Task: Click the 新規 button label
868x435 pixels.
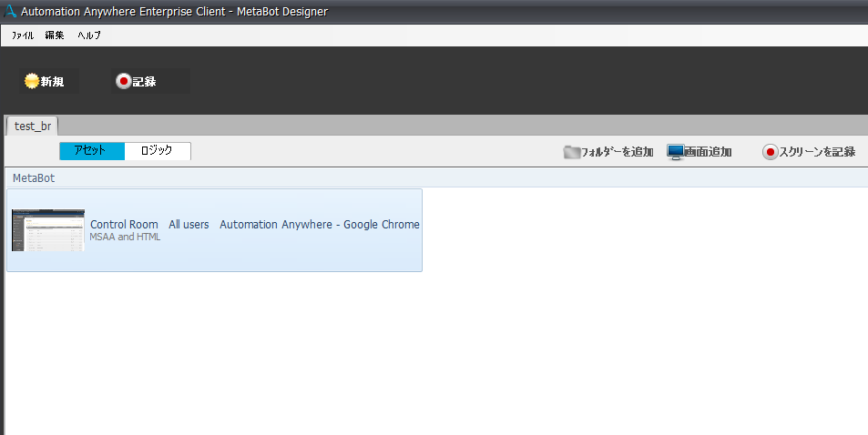Action: pyautogui.click(x=52, y=82)
